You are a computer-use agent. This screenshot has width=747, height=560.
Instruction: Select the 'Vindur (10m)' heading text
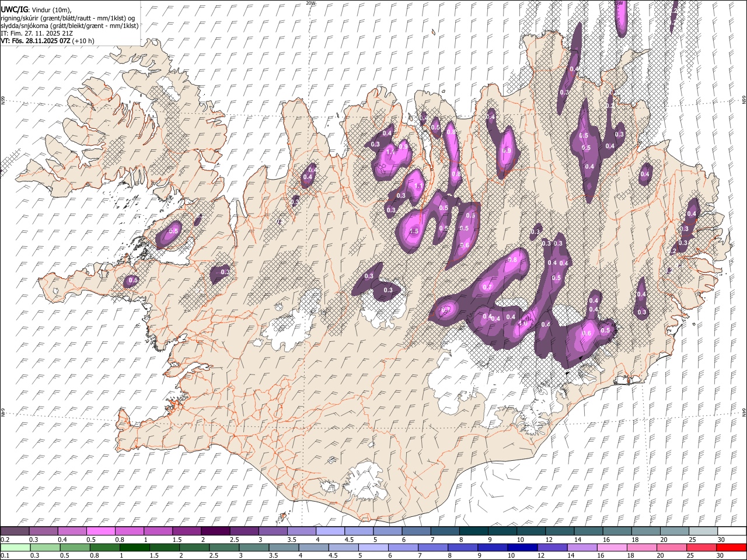pos(50,10)
